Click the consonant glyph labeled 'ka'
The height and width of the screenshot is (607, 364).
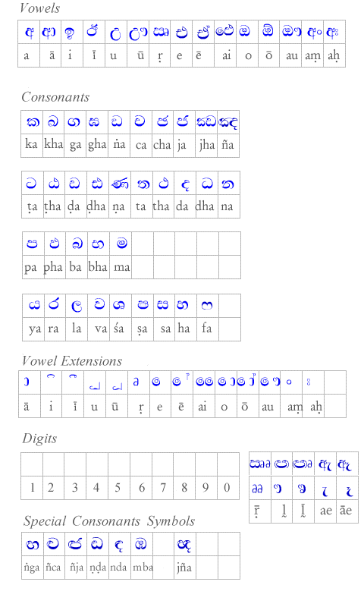33,122
